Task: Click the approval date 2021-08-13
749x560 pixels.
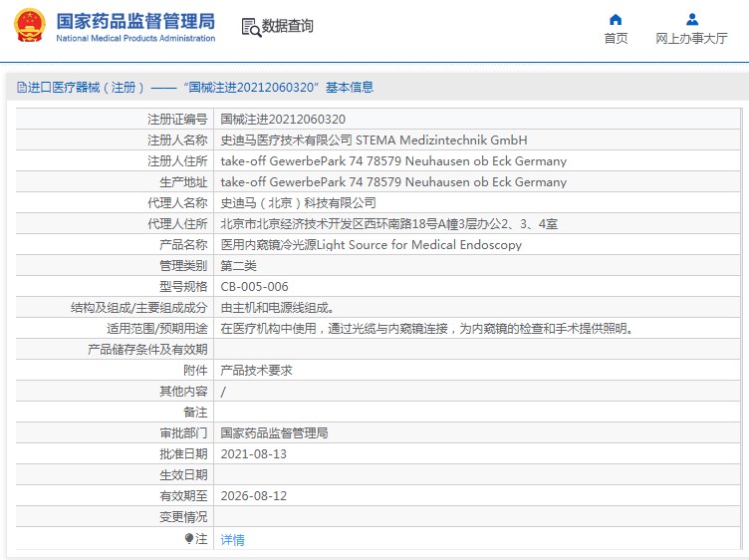Action: point(254,454)
